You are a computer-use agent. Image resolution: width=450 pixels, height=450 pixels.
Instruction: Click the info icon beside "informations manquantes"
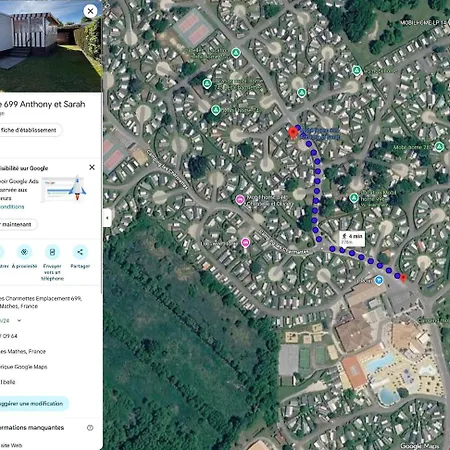click(90, 428)
